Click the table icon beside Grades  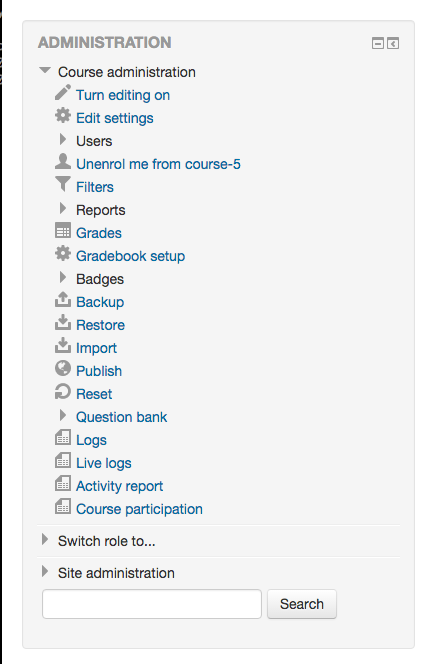click(63, 231)
